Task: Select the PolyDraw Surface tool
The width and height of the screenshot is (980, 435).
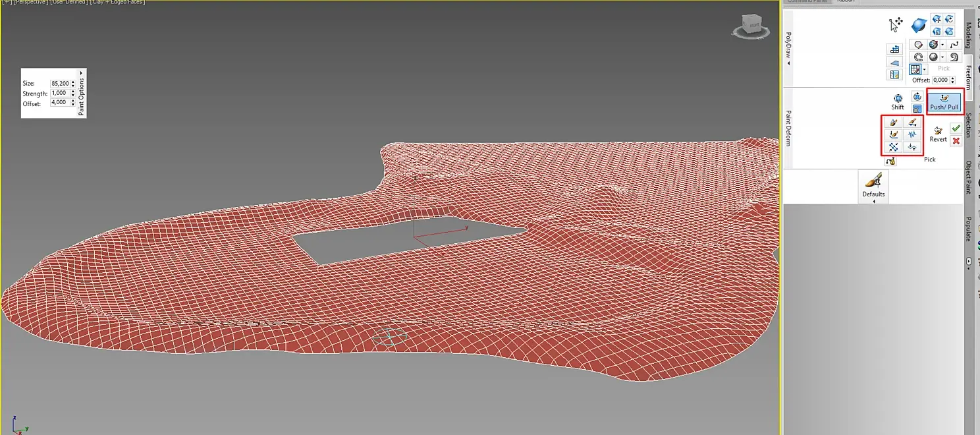Action: 933,57
